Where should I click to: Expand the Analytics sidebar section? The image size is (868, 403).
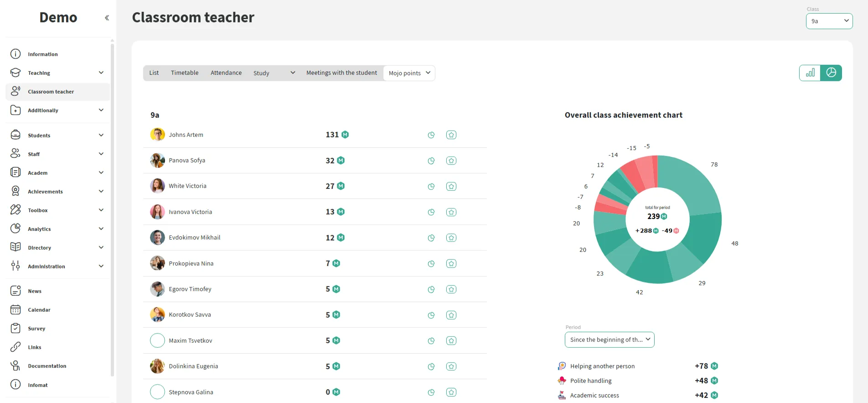point(101,229)
